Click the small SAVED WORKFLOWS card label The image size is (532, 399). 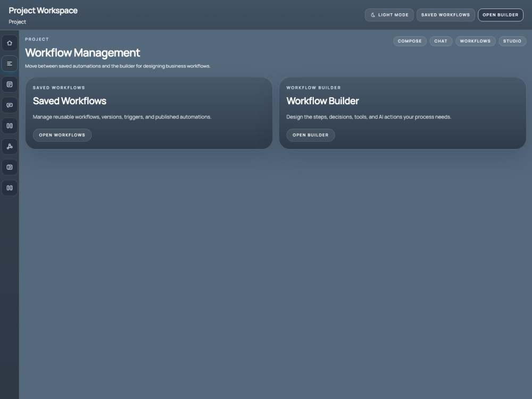[59, 88]
